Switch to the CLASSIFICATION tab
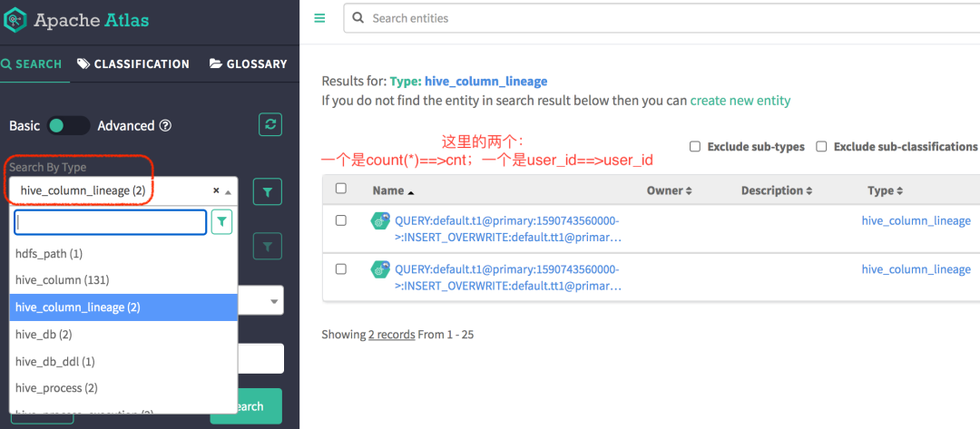Screen dimensions: 980x429 (133, 63)
